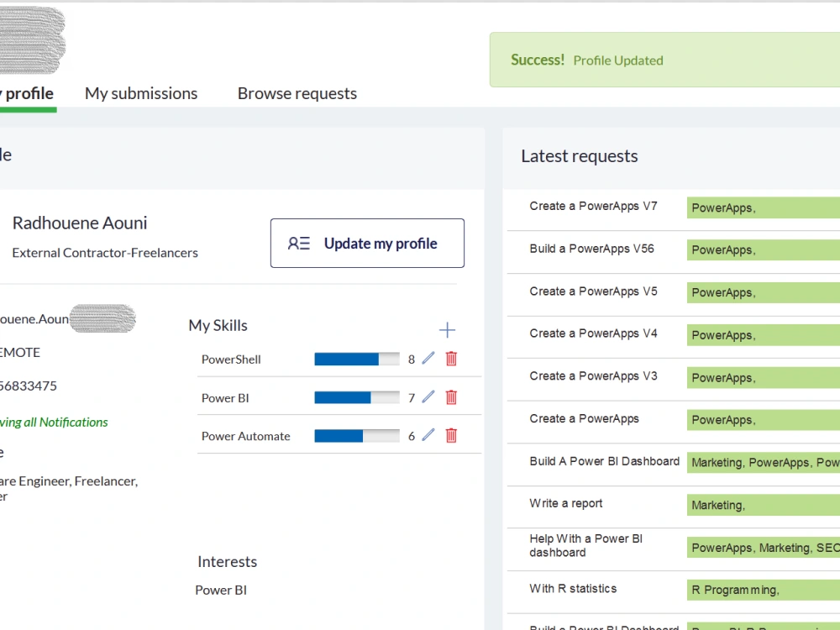Edit the Power Automate skill pencil icon
840x630 pixels.
tap(428, 435)
